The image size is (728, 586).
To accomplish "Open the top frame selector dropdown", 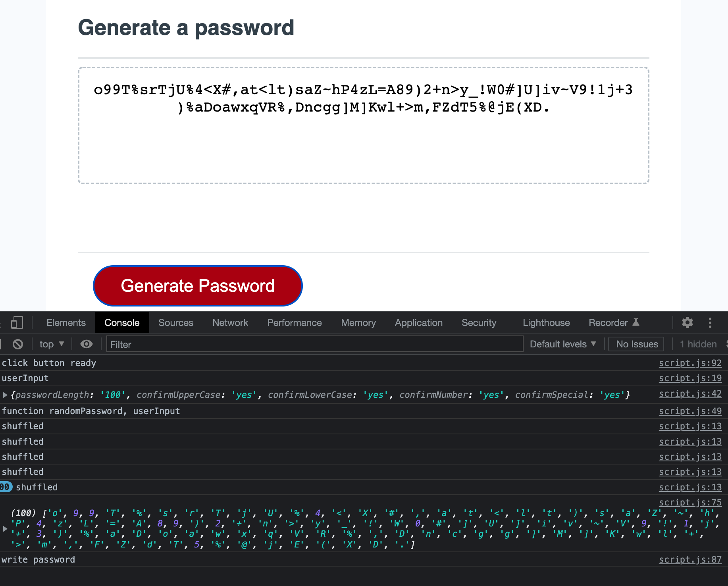I will coord(51,344).
